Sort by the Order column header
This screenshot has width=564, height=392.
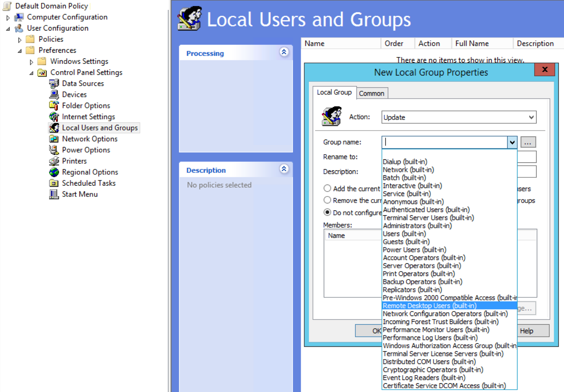click(x=394, y=44)
